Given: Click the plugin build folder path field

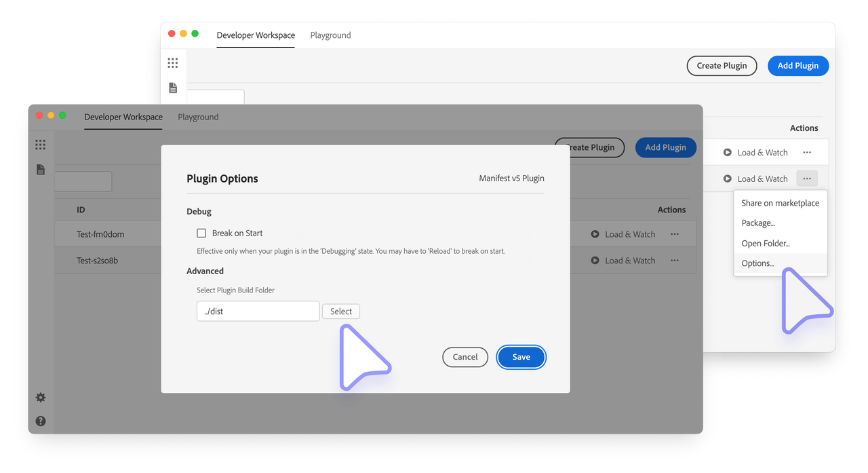Looking at the screenshot, I should pos(258,311).
